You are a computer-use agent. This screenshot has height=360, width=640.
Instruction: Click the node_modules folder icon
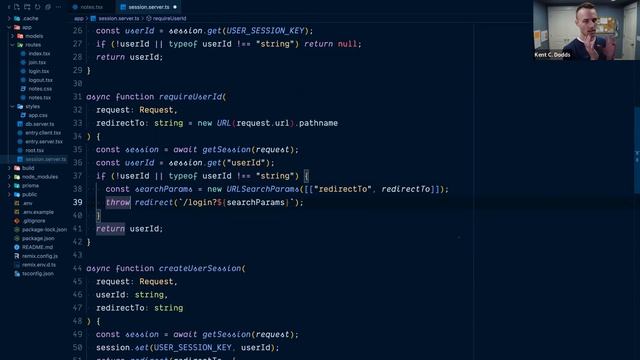click(x=17, y=177)
